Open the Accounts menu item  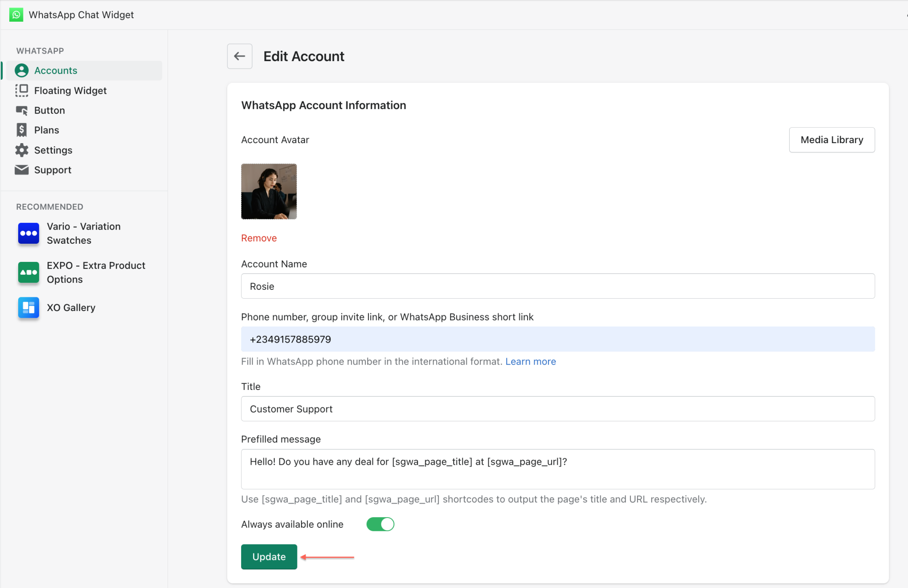[x=84, y=70]
